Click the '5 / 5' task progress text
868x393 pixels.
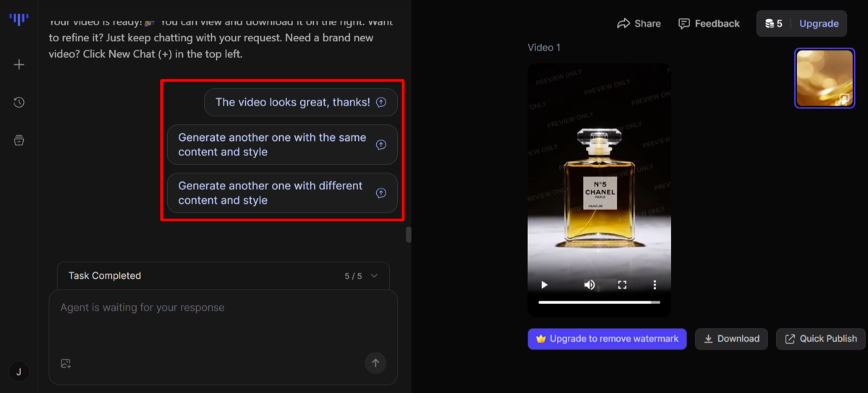(353, 276)
